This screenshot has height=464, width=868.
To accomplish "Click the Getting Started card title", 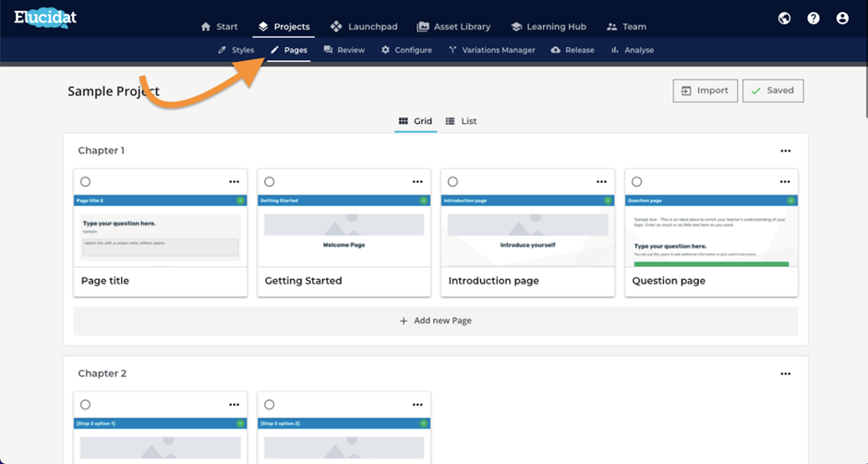I will coord(304,280).
